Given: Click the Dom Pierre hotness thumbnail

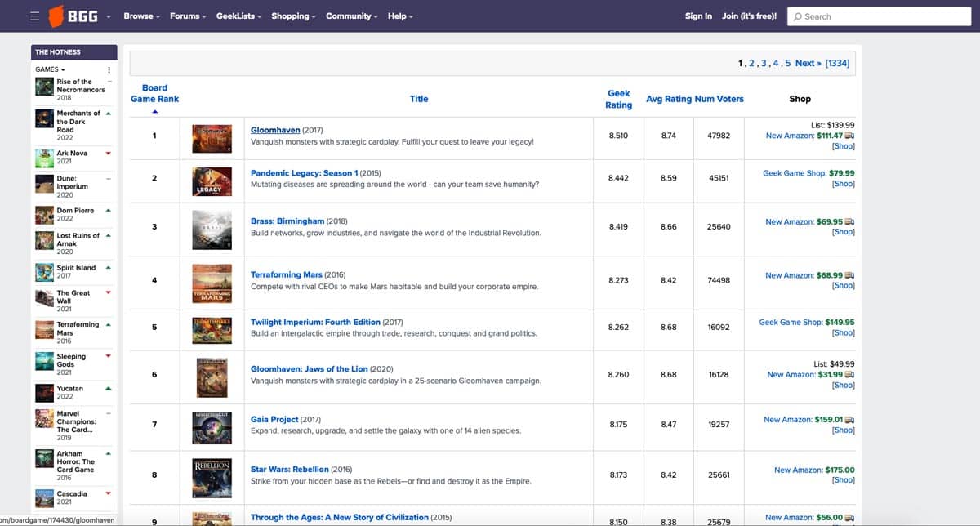Looking at the screenshot, I should (x=44, y=215).
